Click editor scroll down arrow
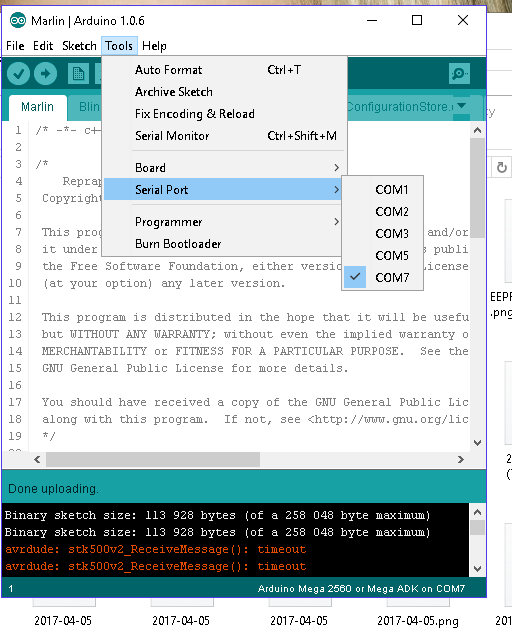 tap(477, 443)
